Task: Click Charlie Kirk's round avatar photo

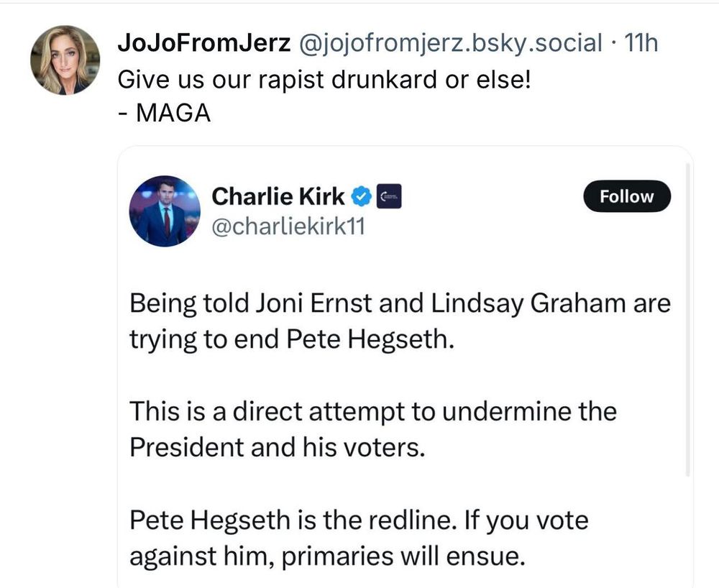Action: (x=165, y=211)
